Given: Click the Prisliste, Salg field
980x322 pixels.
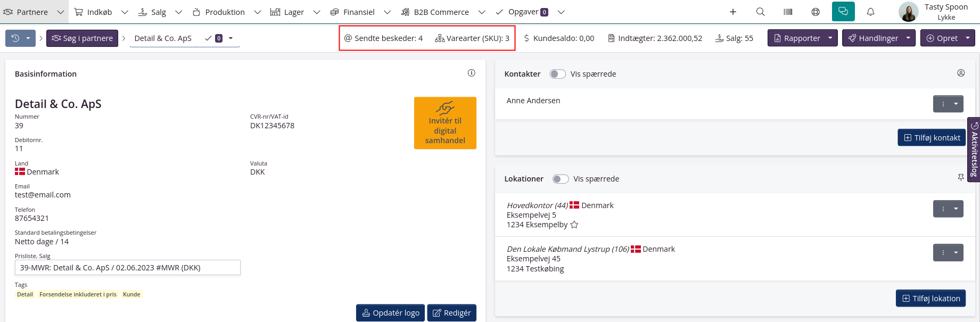Looking at the screenshot, I should tap(128, 268).
